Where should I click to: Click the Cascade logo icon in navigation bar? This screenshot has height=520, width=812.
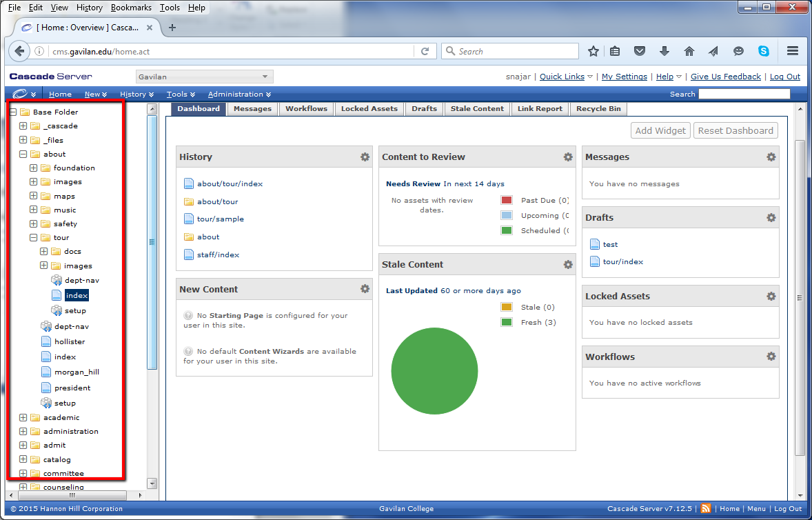20,94
